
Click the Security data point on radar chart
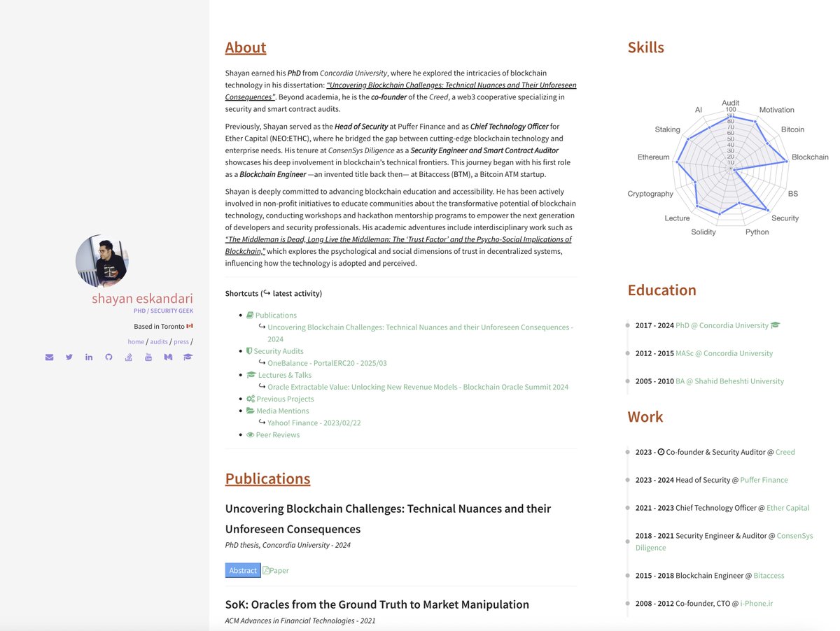[x=768, y=210]
